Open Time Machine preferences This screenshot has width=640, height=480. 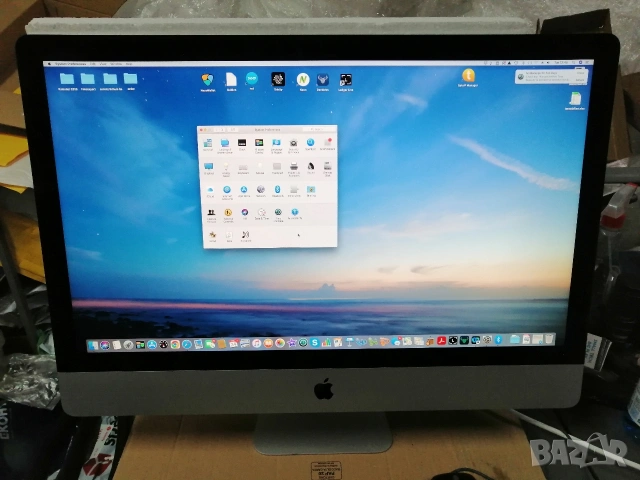278,216
